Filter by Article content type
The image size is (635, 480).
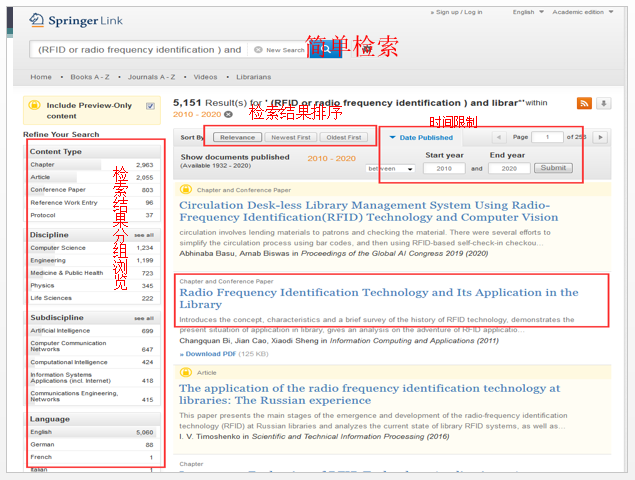coord(92,177)
